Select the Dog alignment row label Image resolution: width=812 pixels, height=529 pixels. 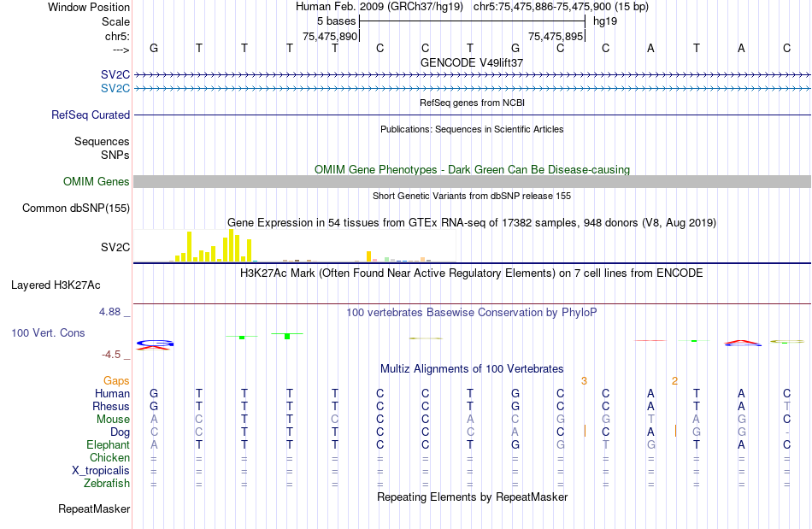click(121, 432)
